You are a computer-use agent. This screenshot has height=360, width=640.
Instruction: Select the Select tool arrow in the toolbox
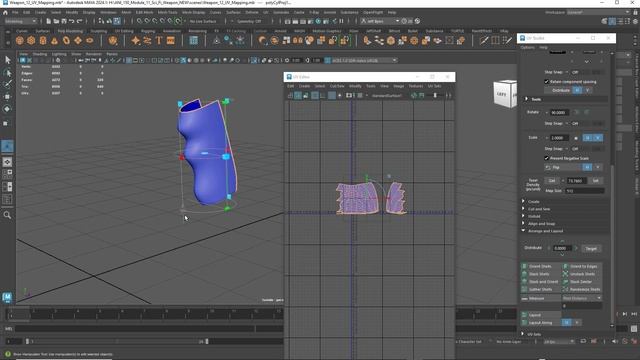pos(7,60)
